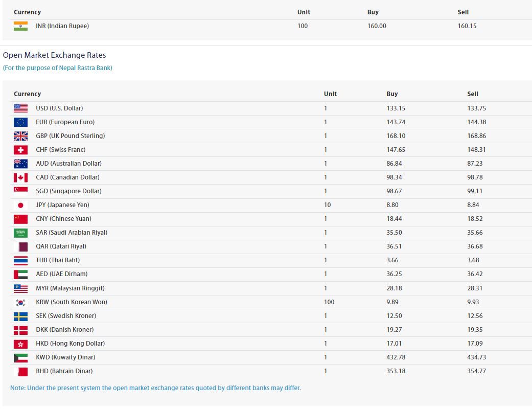This screenshot has height=409, width=532.
Task: Select the UK flag next to GBP
Action: 20,136
